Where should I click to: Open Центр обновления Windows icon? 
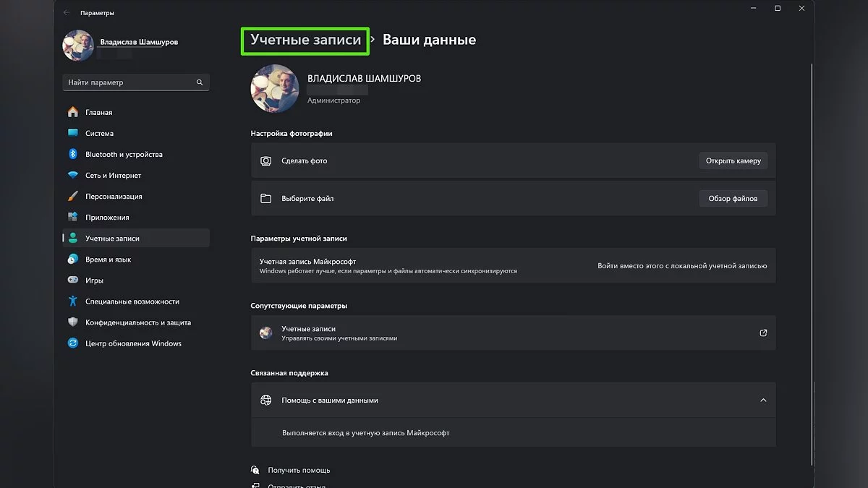(72, 343)
